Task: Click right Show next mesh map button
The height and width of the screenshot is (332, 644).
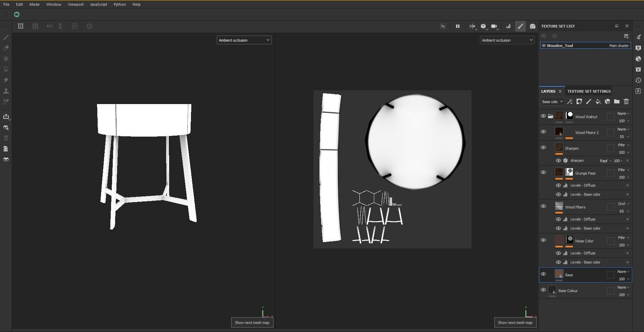Action: [515, 323]
